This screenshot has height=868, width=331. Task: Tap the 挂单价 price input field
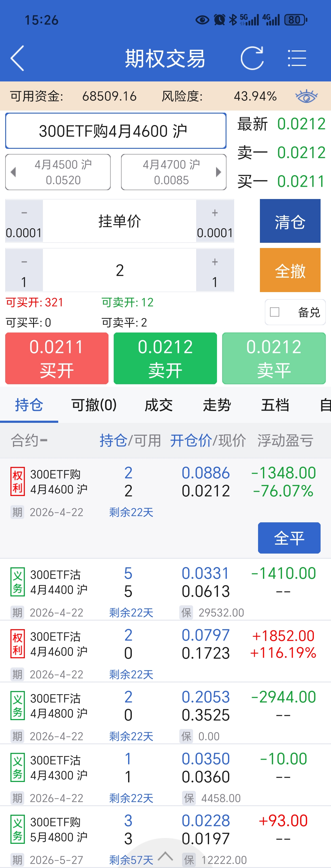120,221
